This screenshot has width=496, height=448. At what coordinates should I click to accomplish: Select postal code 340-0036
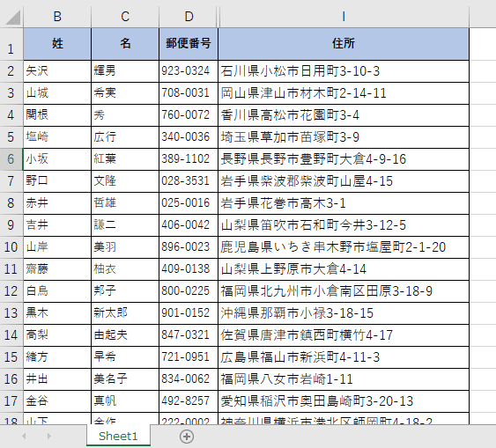pos(189,137)
